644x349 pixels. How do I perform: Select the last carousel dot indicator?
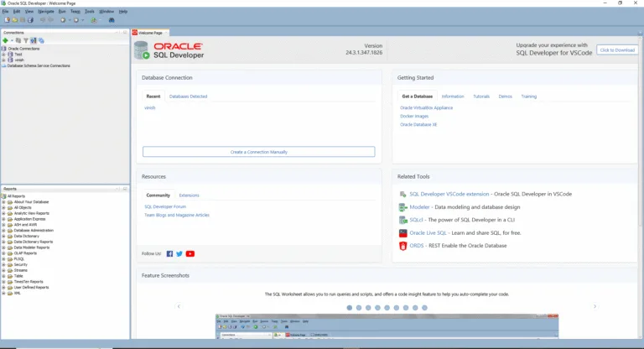click(x=424, y=308)
